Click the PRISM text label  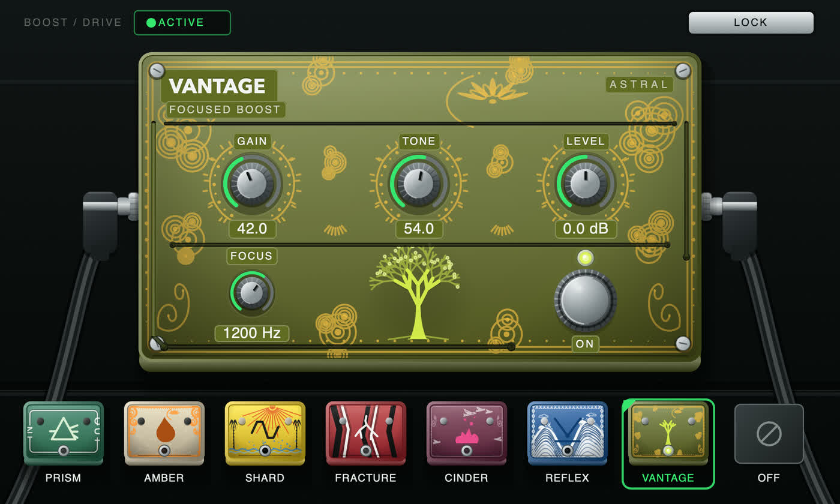click(64, 478)
